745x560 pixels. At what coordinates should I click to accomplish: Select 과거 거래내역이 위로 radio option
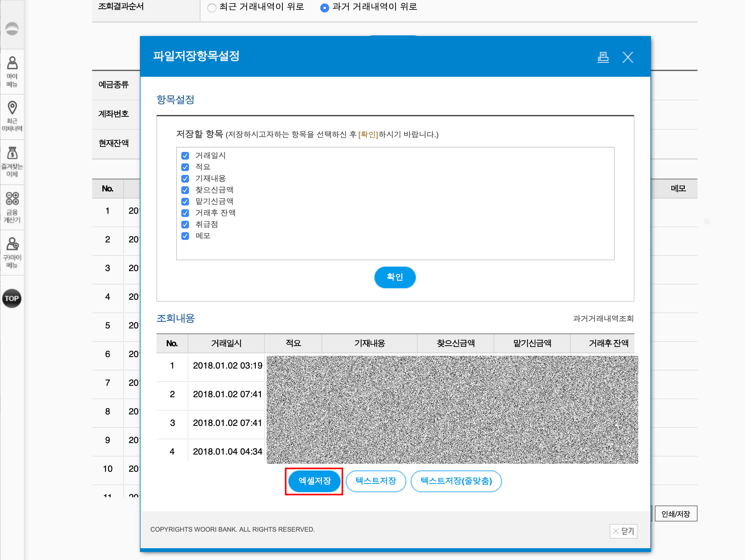pos(324,7)
